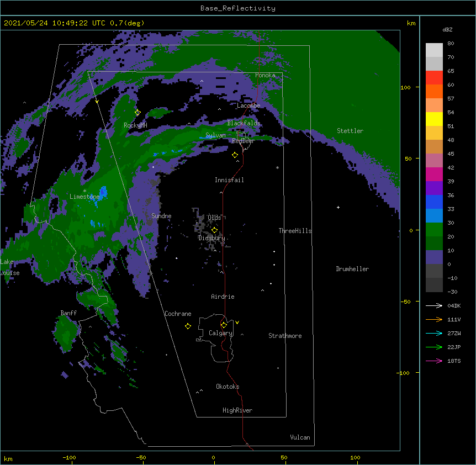Click the Stettler city label
The image size is (476, 465).
tap(350, 131)
